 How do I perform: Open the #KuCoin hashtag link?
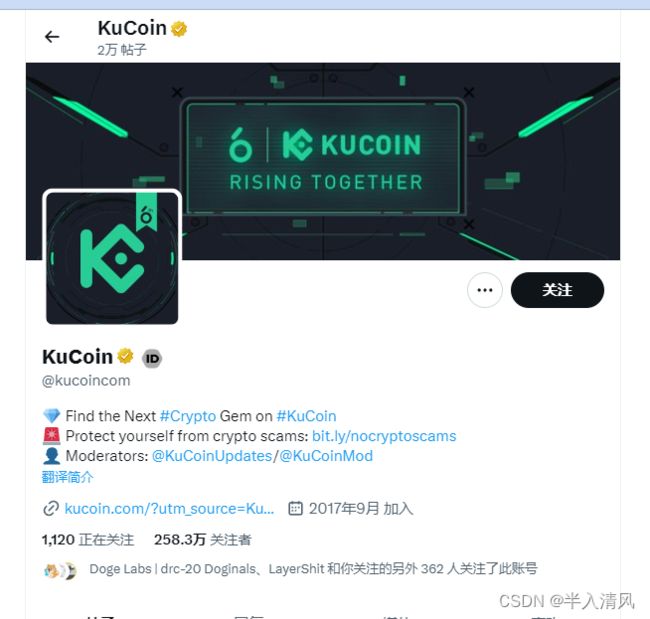pos(306,416)
